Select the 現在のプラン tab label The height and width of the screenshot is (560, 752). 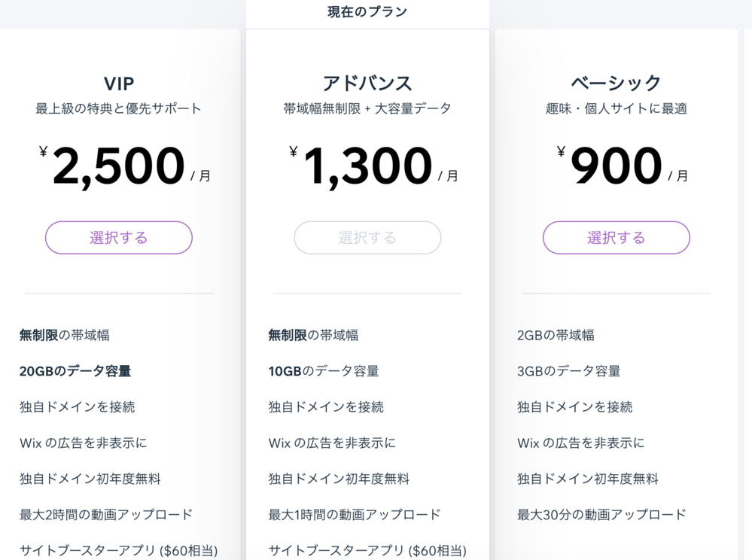pyautogui.click(x=367, y=11)
